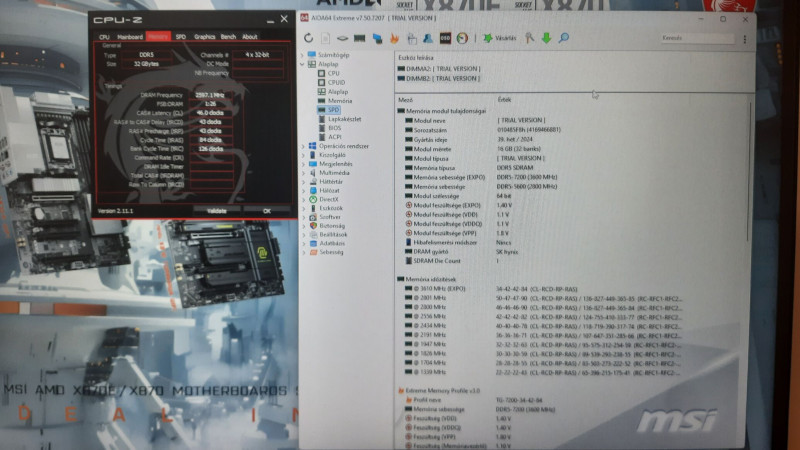Expand the Megjelenítés tree node
800x450 pixels.
pyautogui.click(x=304, y=164)
